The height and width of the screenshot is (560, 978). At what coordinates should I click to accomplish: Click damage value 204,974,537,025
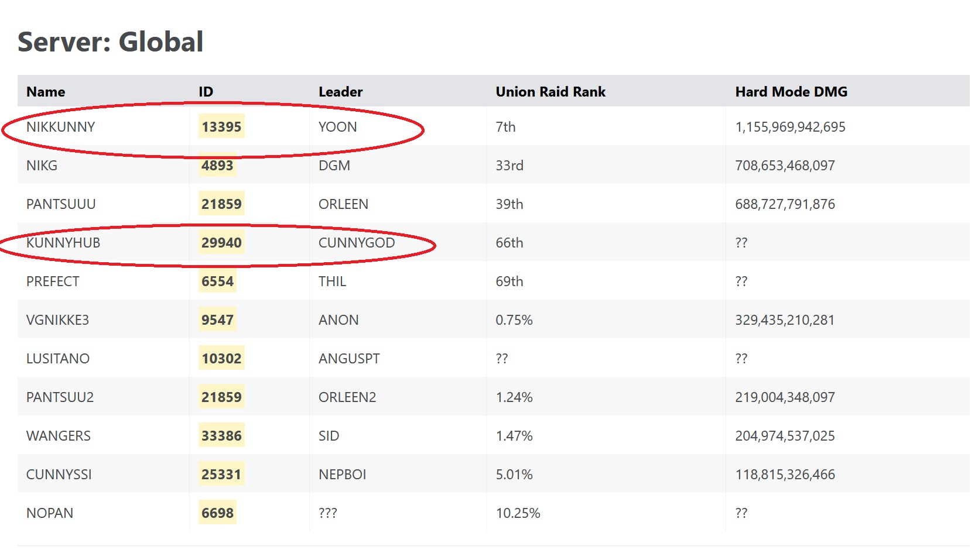(785, 436)
